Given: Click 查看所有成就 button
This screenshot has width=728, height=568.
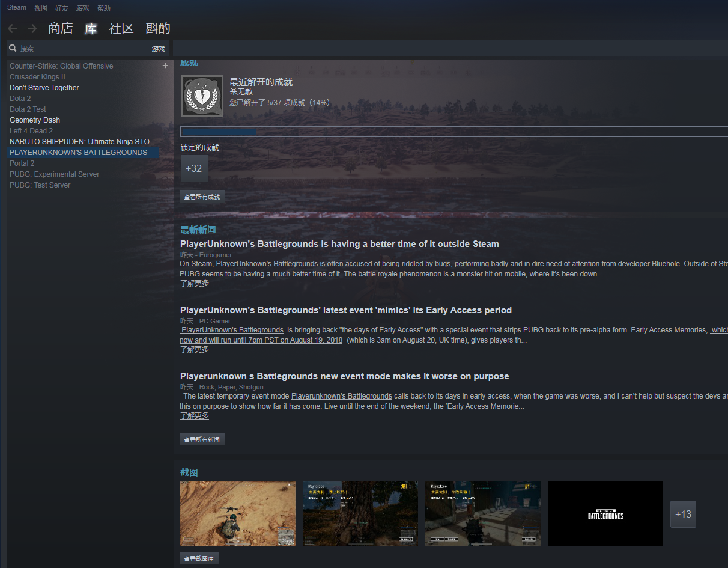Looking at the screenshot, I should (202, 197).
